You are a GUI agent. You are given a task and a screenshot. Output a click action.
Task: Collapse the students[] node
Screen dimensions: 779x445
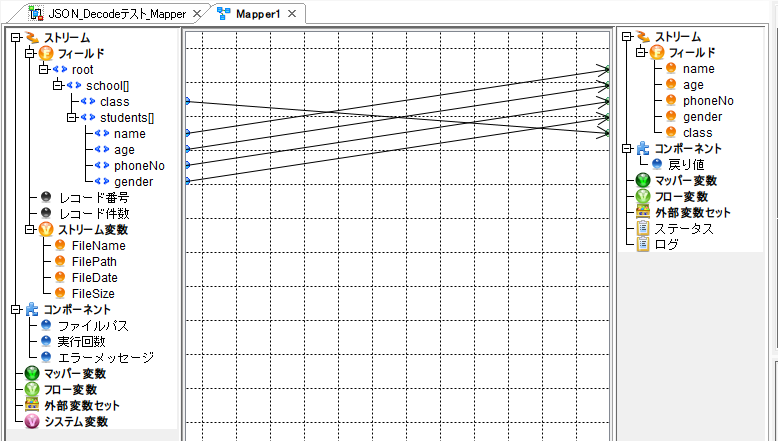pos(72,118)
